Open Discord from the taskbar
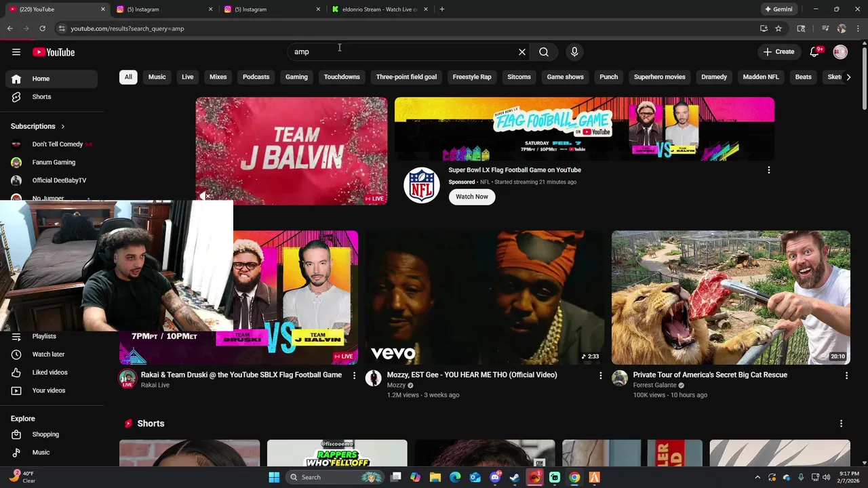The image size is (868, 488). coord(495,477)
